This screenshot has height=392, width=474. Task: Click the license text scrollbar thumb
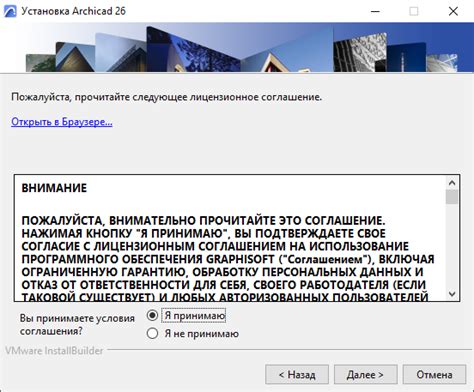(x=452, y=197)
